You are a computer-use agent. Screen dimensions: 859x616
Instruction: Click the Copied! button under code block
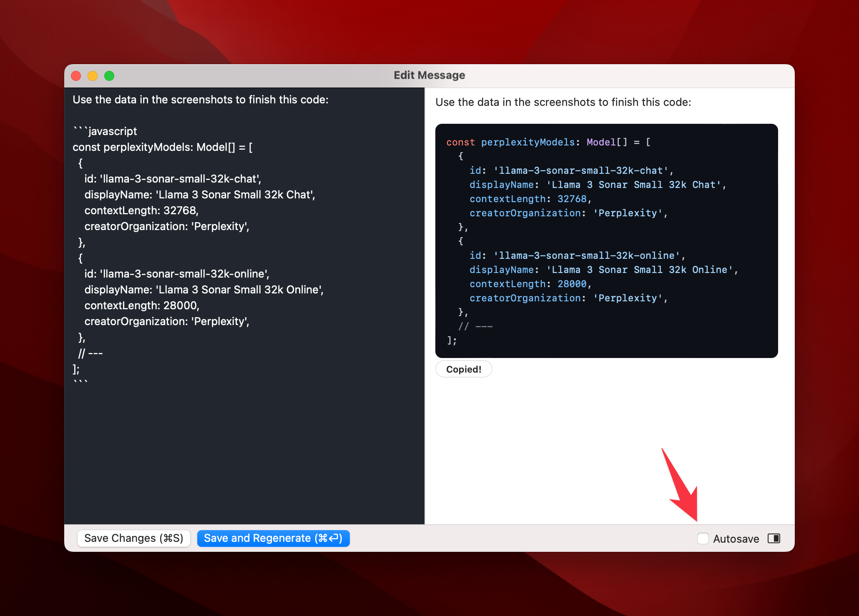coord(464,369)
